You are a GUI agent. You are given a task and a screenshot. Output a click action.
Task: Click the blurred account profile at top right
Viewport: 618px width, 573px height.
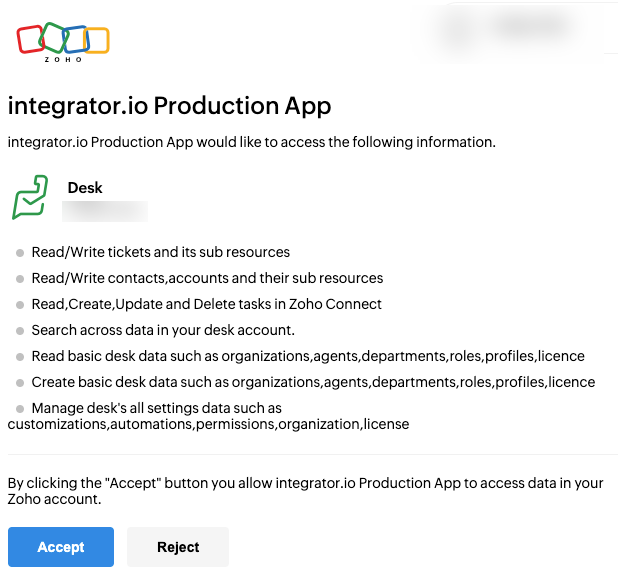508,29
